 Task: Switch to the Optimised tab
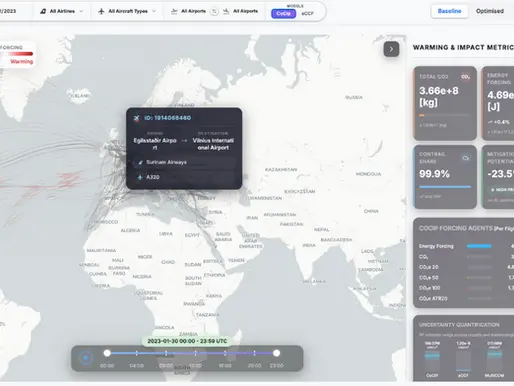pos(490,11)
